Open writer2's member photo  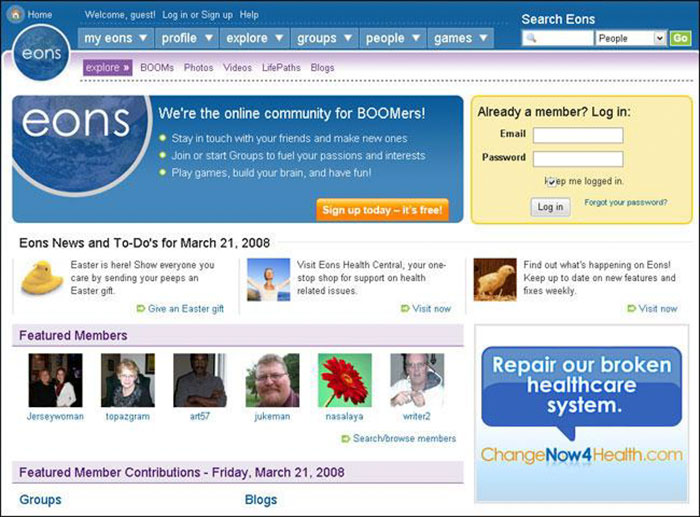click(417, 380)
